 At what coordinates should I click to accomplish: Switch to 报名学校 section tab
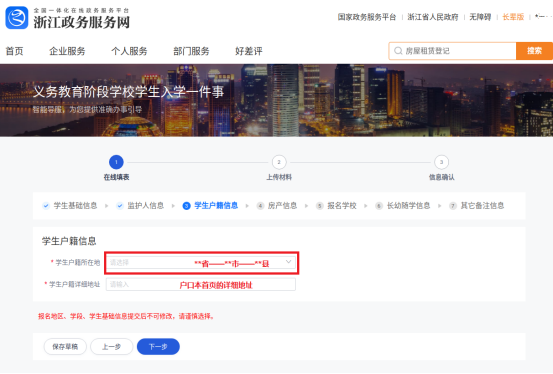342,206
